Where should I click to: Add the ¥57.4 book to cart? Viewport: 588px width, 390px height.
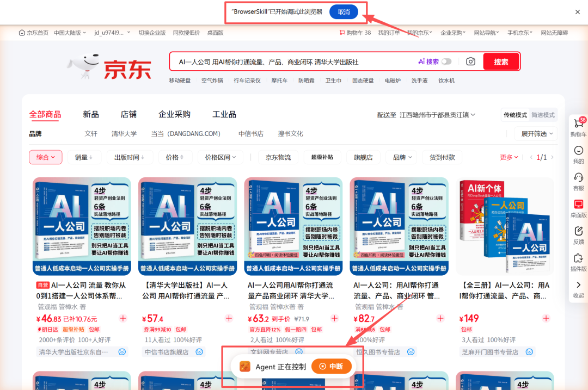pyautogui.click(x=229, y=318)
